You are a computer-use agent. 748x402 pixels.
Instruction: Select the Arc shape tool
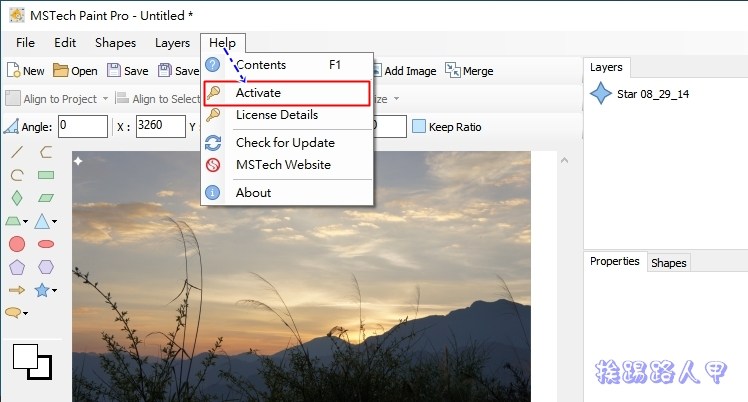point(17,175)
